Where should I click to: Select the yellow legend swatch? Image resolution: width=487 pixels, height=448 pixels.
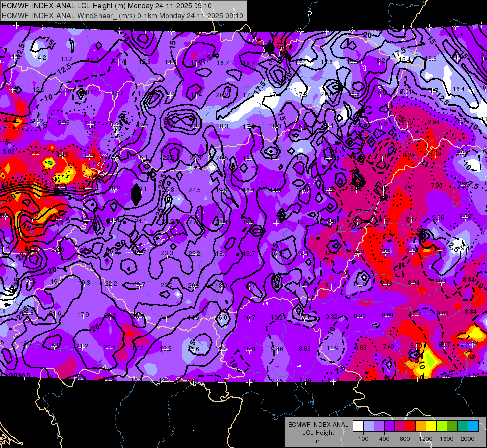431,426
